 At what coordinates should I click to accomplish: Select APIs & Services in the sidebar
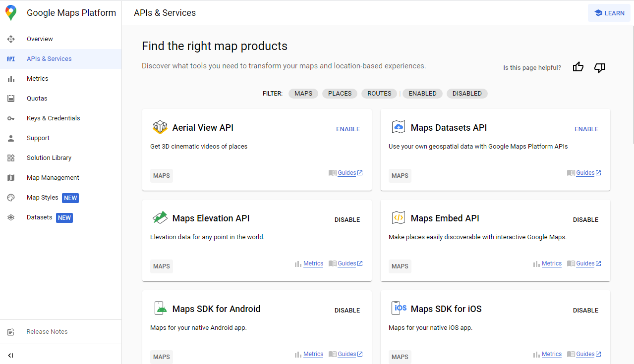point(60,59)
